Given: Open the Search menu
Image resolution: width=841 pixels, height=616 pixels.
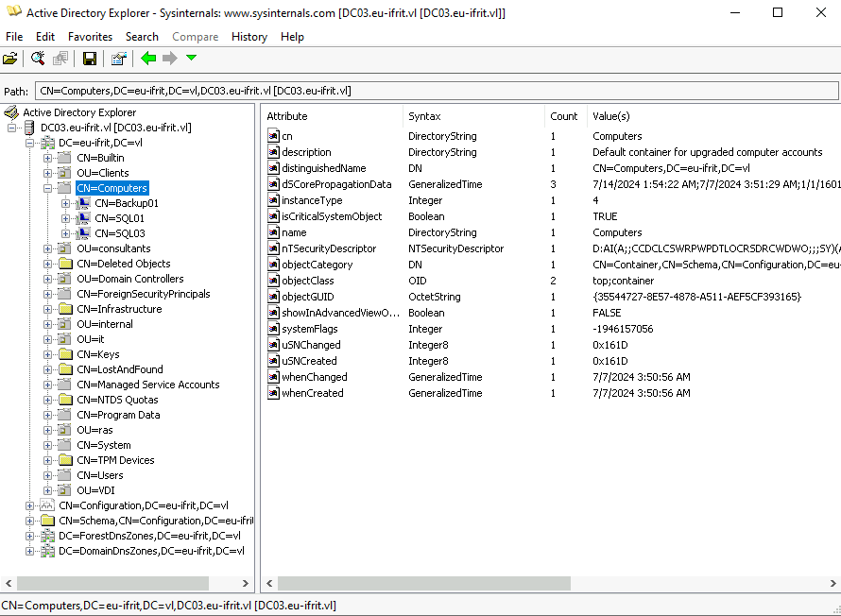Looking at the screenshot, I should 142,37.
